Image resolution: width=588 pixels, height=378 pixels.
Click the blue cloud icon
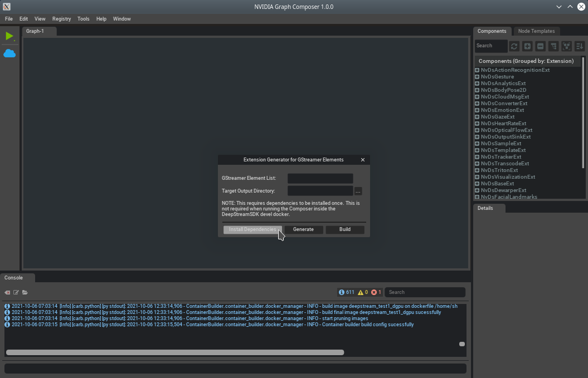tap(9, 53)
